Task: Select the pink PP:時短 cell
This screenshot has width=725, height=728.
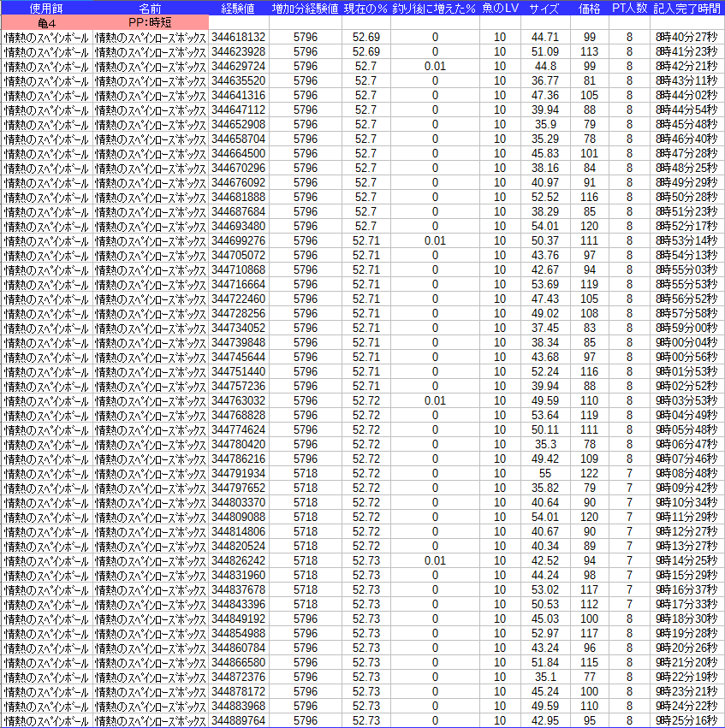Action: point(150,22)
